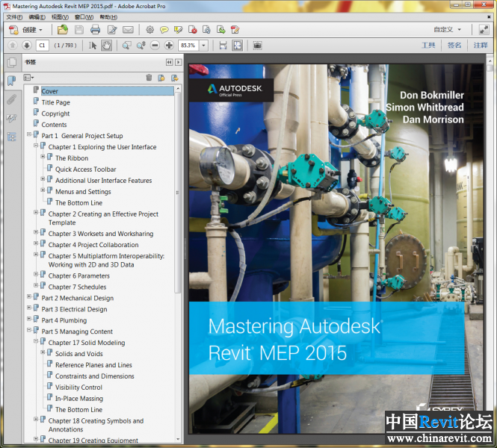Expand Solids and Voids bookmark
Screen dimensions: 497x448
(x=43, y=352)
